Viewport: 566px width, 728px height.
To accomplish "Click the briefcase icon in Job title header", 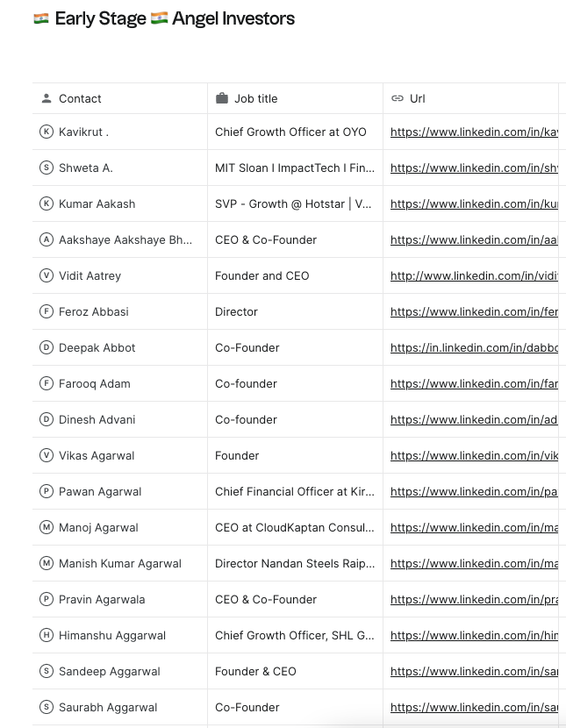I will (x=222, y=99).
